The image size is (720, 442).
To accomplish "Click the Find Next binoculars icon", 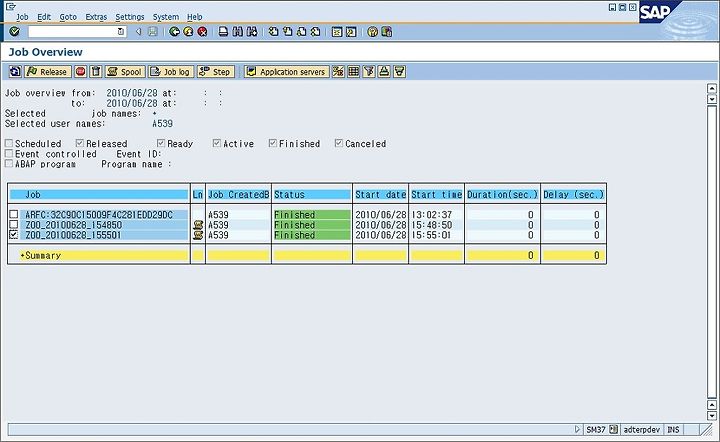I will 252,32.
